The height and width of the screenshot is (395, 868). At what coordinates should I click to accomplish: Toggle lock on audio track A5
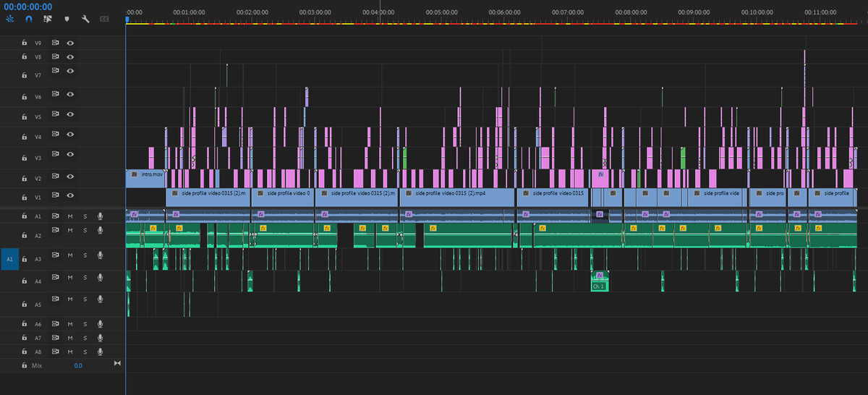(24, 305)
